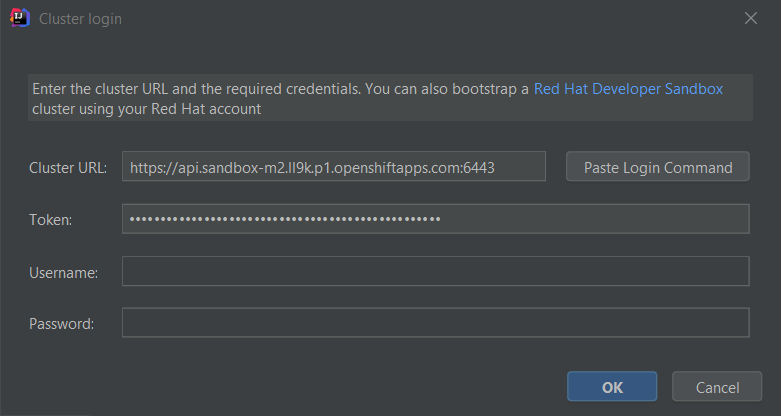Open the Red Hat Developer Sandbox link
Screen dimensions: 781x416
tap(628, 89)
